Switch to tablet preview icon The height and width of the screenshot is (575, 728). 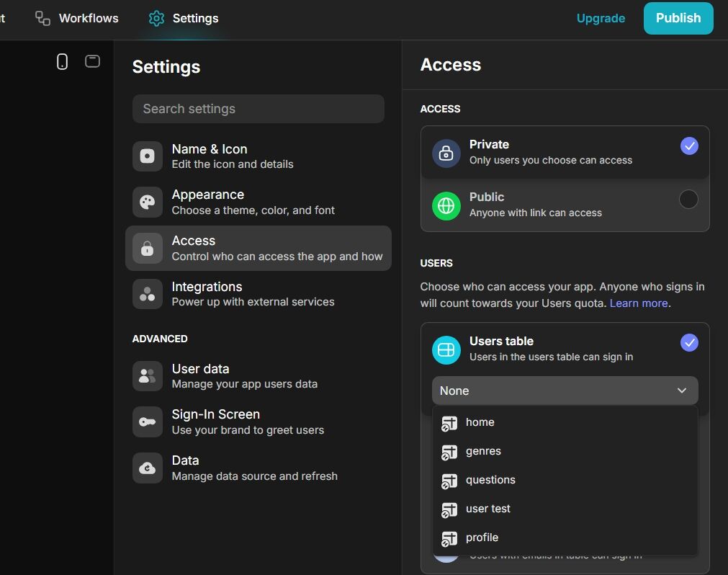(92, 61)
